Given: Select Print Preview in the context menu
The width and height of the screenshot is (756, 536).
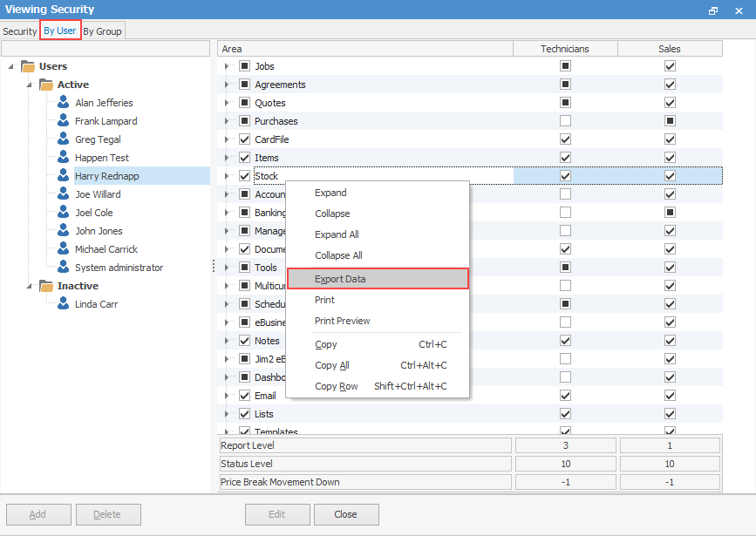Looking at the screenshot, I should click(342, 321).
